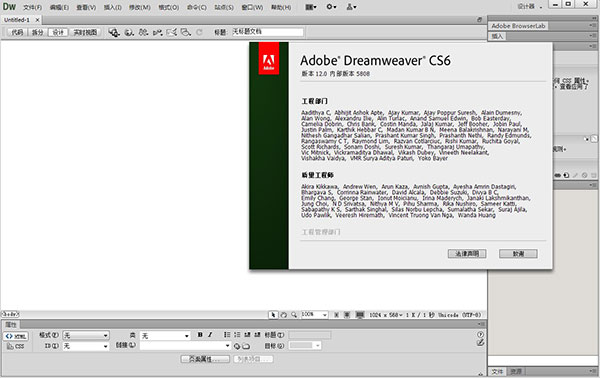Open the ID dropdown
The height and width of the screenshot is (378, 600).
(x=86, y=346)
